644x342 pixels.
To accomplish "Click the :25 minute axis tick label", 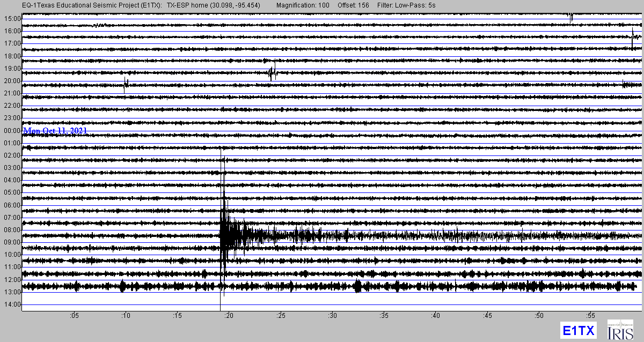I will [281, 315].
